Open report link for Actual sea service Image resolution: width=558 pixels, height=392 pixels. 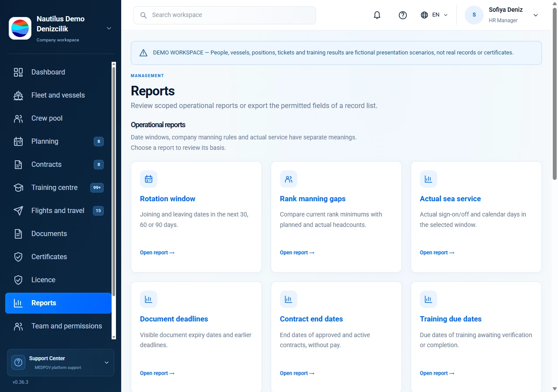(437, 253)
